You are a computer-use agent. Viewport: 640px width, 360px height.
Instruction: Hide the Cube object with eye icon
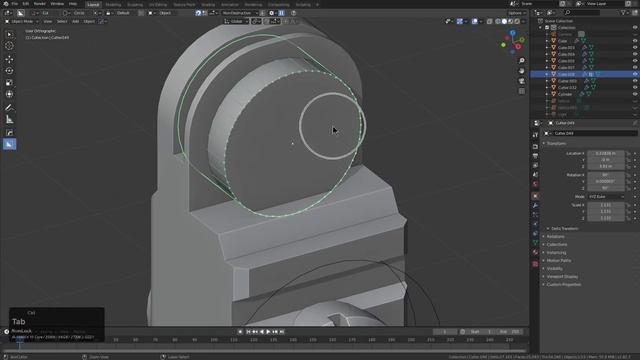click(635, 41)
